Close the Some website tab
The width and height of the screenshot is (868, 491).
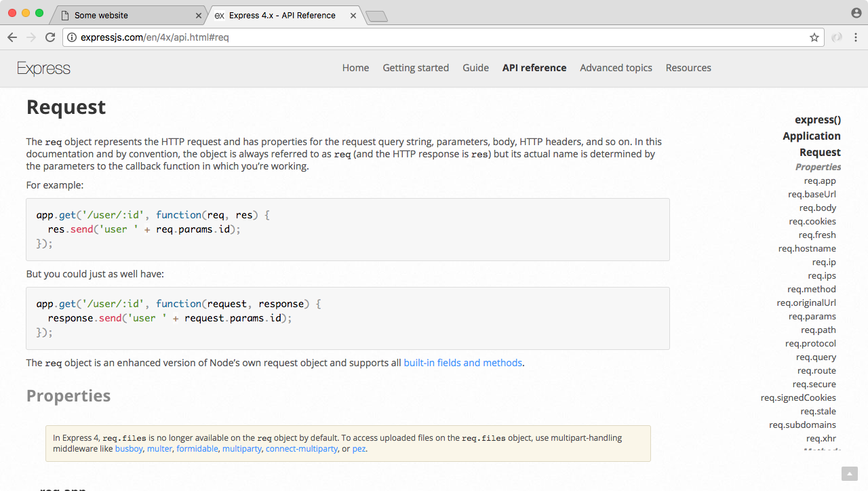pos(199,15)
